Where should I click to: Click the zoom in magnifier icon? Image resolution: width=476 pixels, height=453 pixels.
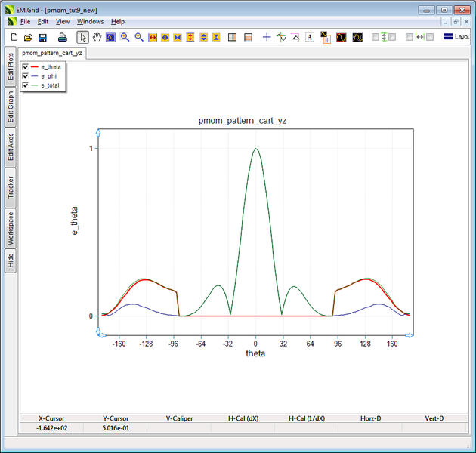click(x=125, y=37)
